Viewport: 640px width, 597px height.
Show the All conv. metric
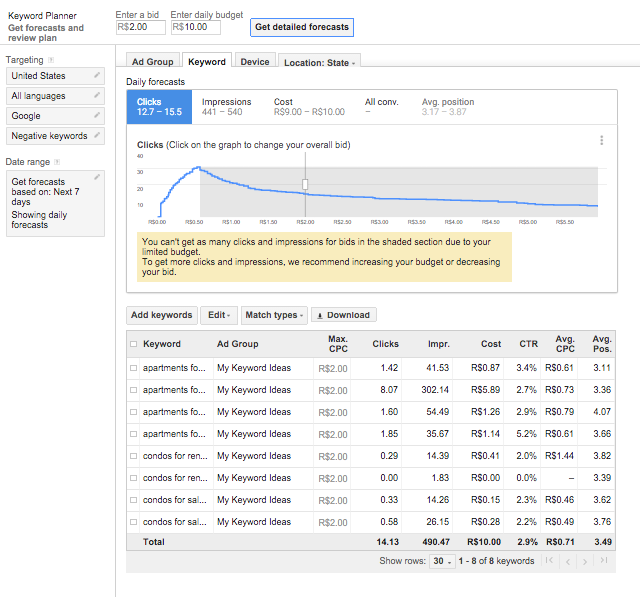coord(381,107)
